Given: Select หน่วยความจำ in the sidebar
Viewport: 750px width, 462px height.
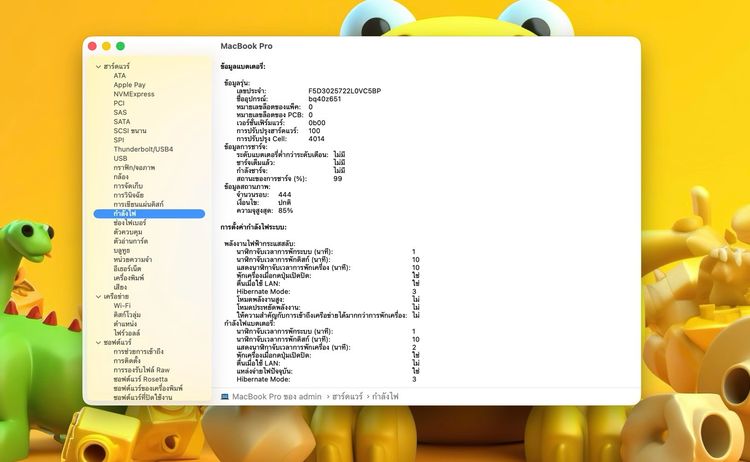Looking at the screenshot, I should coord(132,260).
